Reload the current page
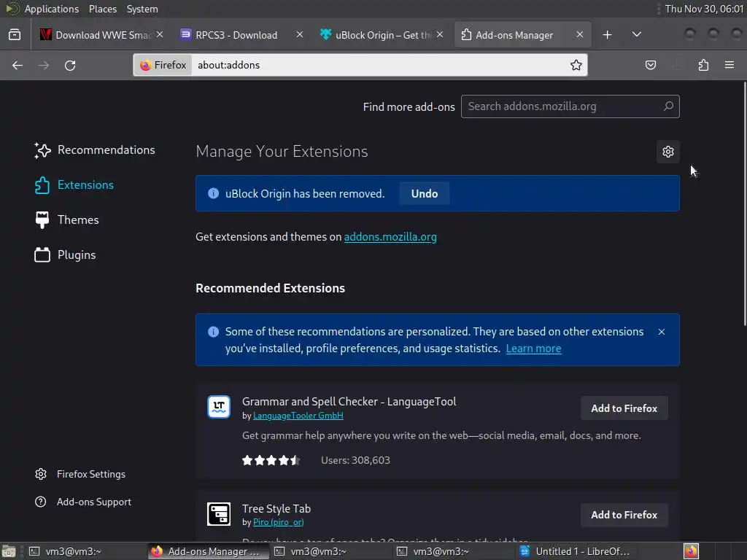The width and height of the screenshot is (747, 560). point(70,65)
